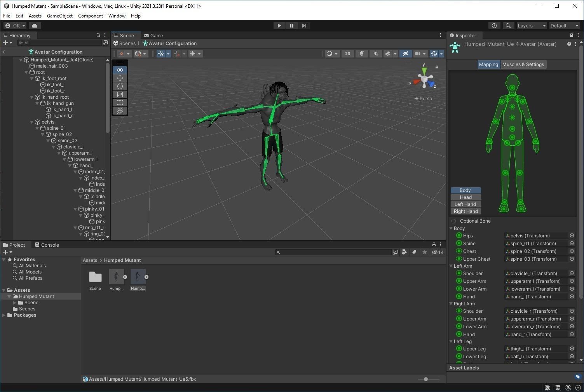The width and height of the screenshot is (584, 392).
Task: Click the Search by Type icon in Project
Action: pos(404,252)
